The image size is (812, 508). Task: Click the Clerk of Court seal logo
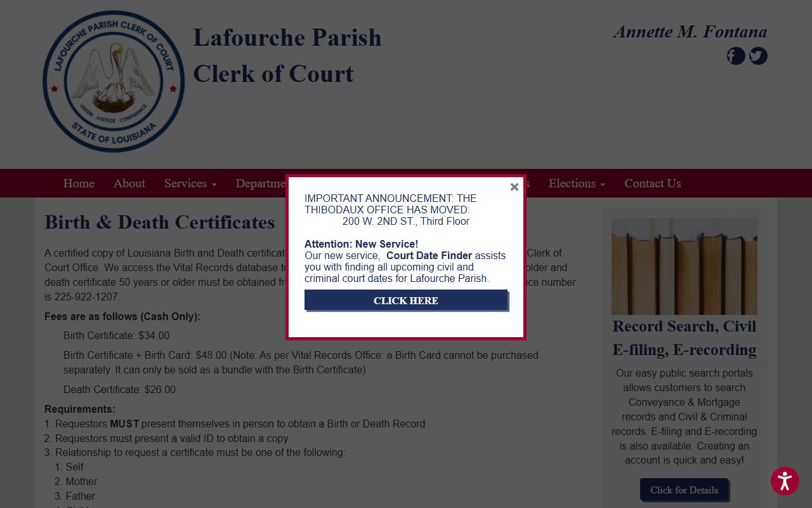[x=114, y=81]
